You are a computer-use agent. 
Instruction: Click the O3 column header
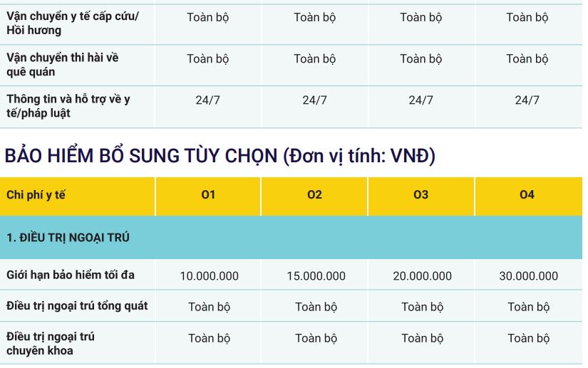pos(421,195)
